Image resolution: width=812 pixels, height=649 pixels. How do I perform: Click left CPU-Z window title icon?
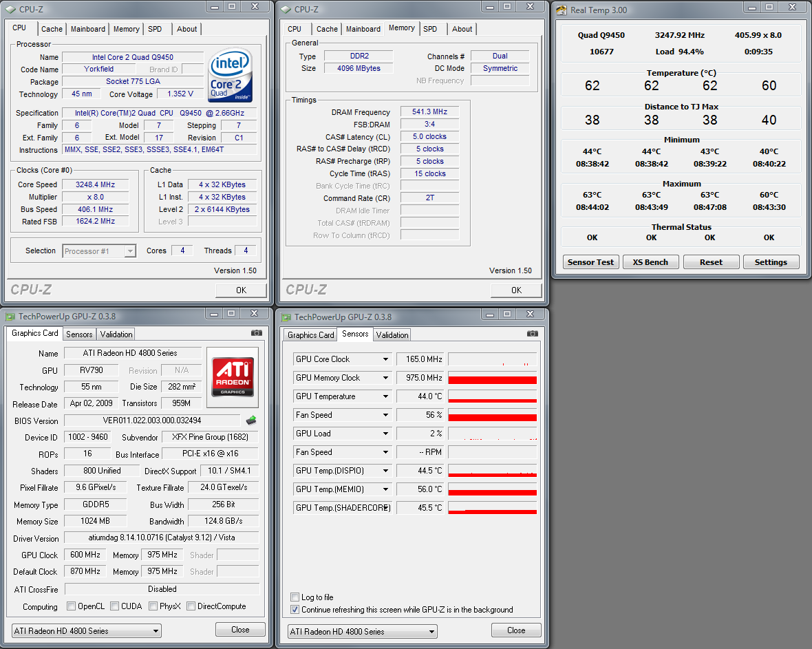(11, 10)
